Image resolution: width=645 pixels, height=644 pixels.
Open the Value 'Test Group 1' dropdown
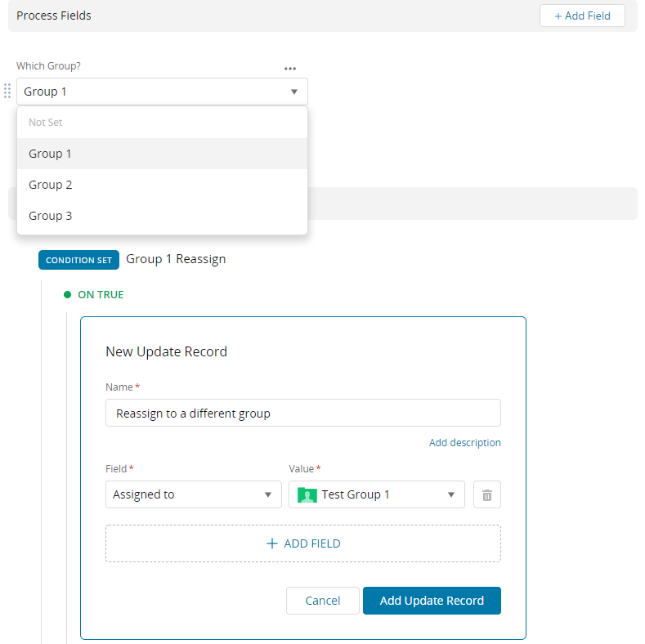point(450,494)
